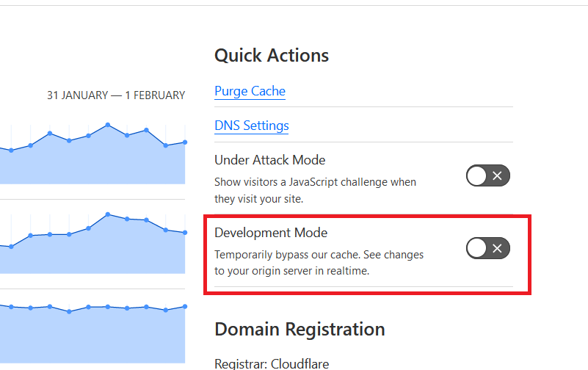Image resolution: width=588 pixels, height=370 pixels.
Task: Click the Under Attack Mode label
Action: pyautogui.click(x=269, y=160)
